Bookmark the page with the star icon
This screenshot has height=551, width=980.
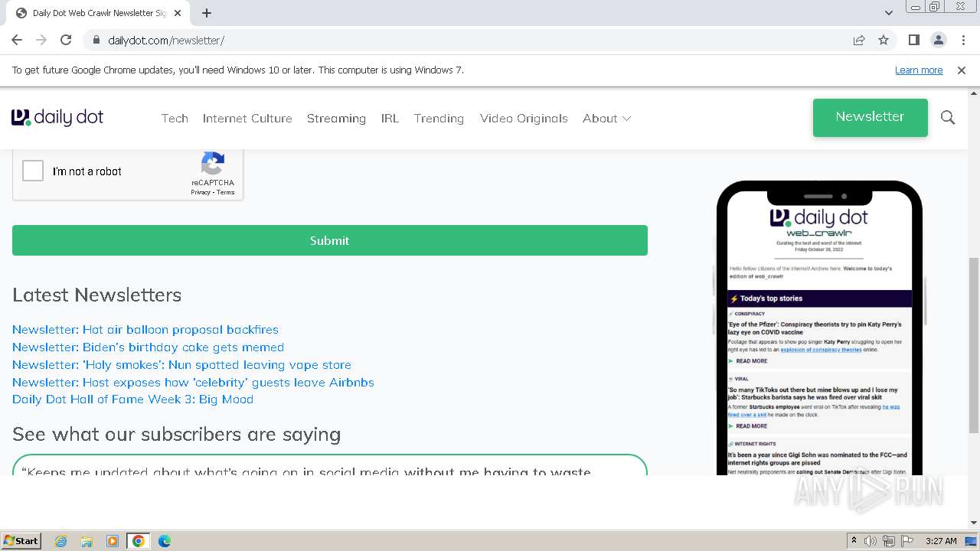[x=884, y=40]
